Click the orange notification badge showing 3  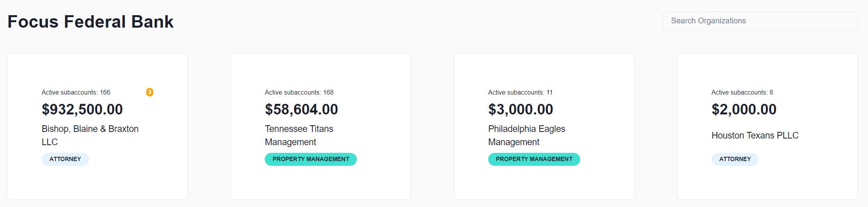coord(150,92)
